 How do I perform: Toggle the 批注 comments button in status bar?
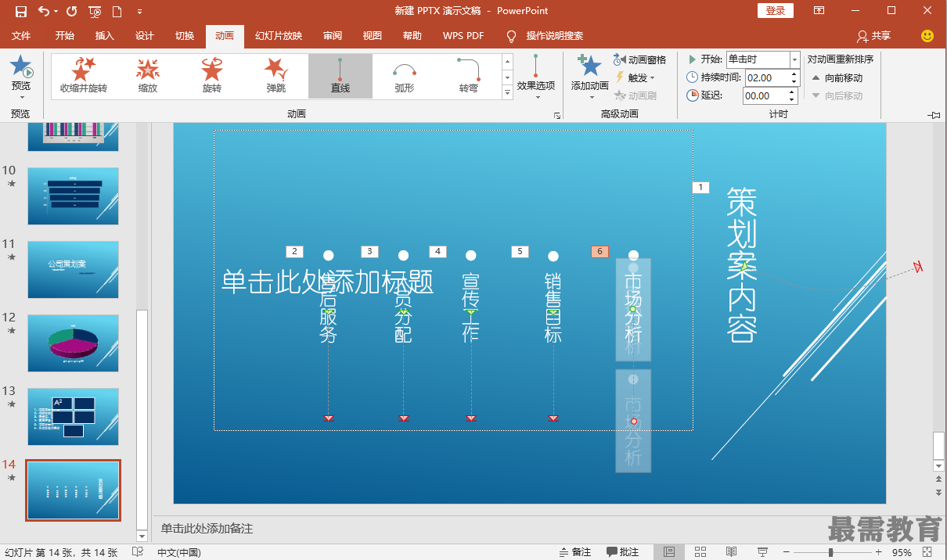(x=623, y=552)
